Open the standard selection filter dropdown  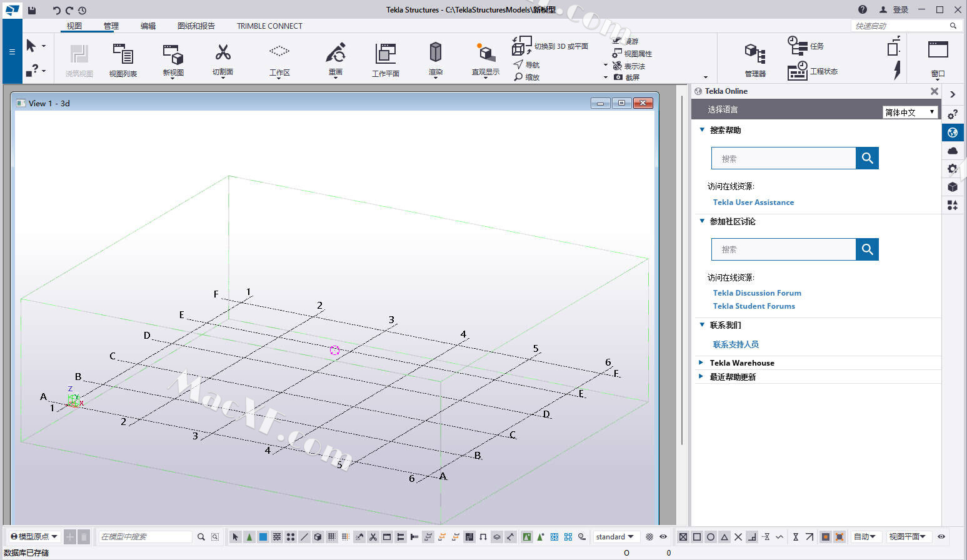[614, 537]
